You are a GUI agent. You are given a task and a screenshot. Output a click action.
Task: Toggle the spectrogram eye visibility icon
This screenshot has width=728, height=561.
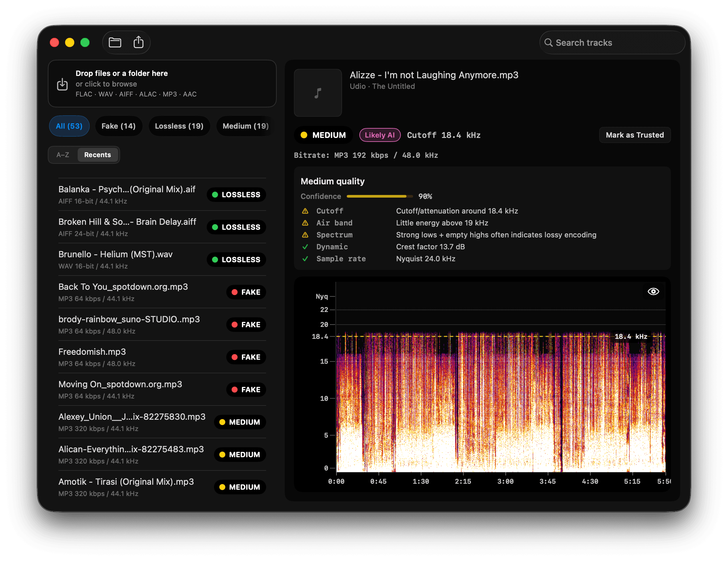653,291
